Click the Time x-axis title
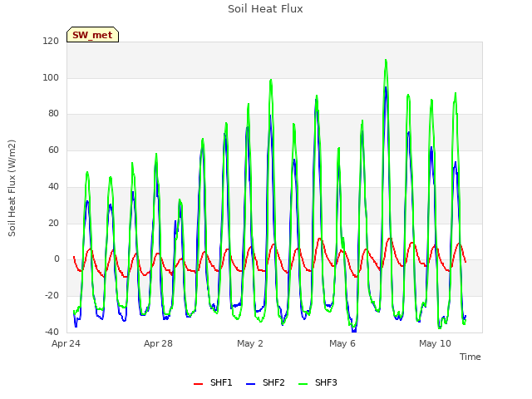Screen dimensions: 532x399 pyautogui.click(x=470, y=357)
